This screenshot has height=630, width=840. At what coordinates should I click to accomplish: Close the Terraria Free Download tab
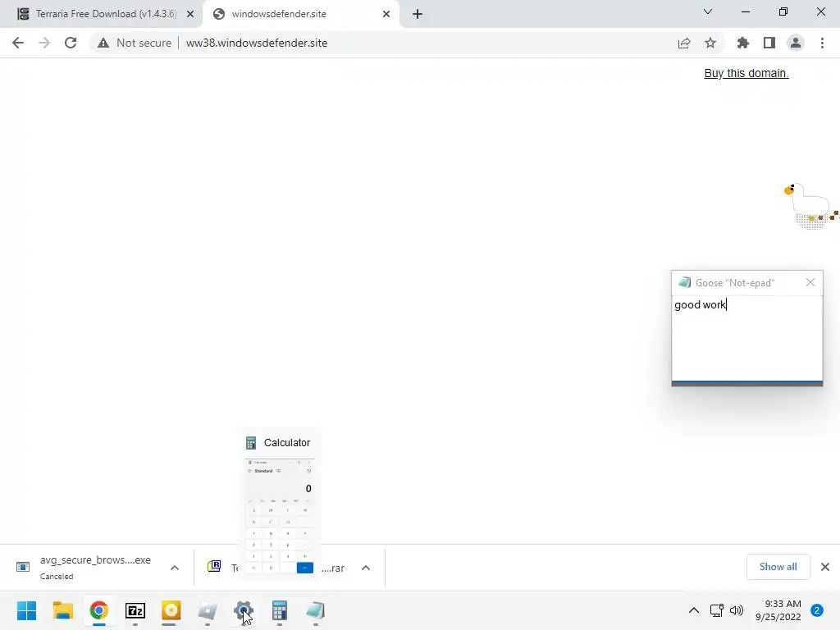(190, 14)
